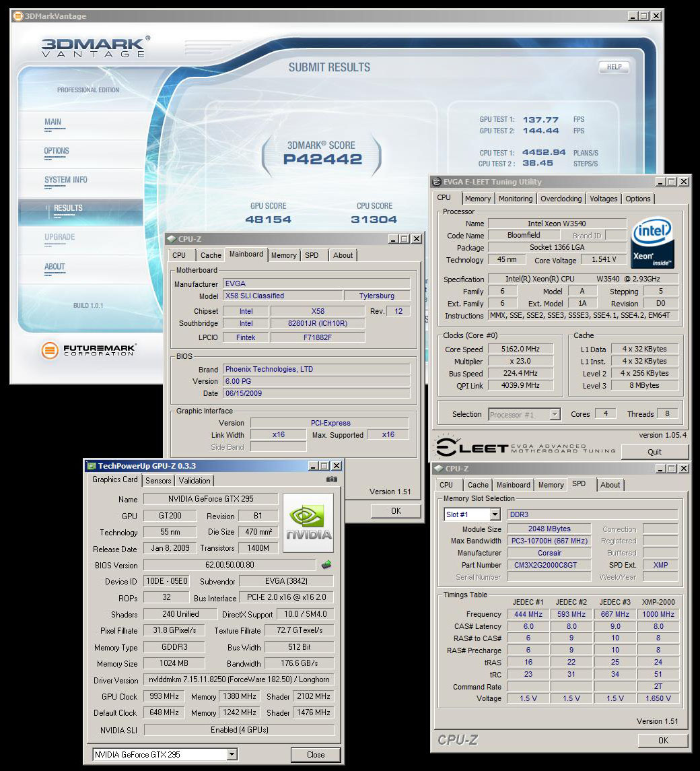Take a GPU-Z screenshot with the camera icon

tap(332, 479)
